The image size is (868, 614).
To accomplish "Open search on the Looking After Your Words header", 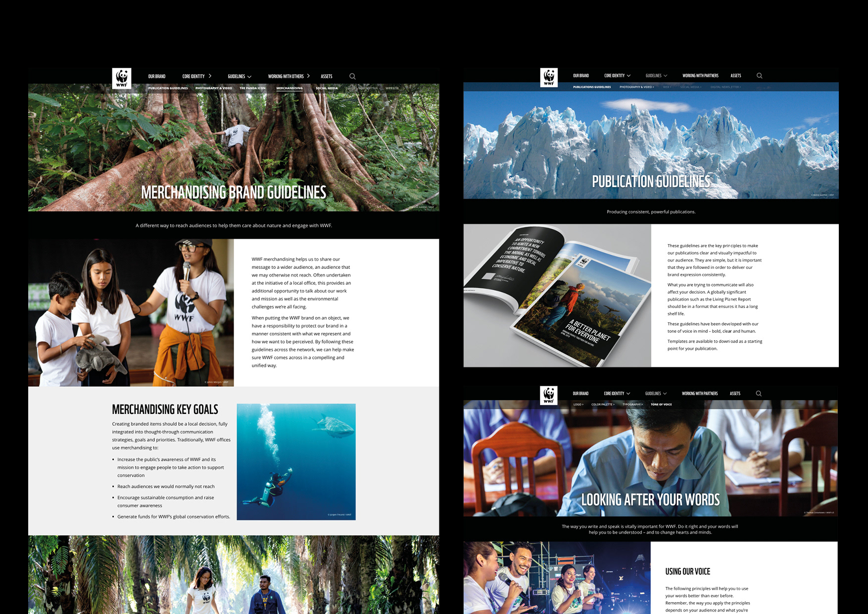I will tap(759, 394).
